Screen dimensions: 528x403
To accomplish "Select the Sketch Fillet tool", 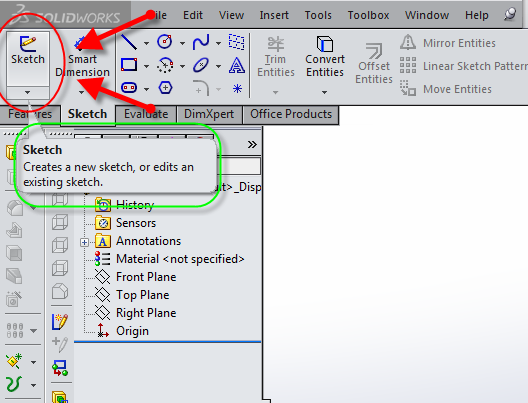I will coord(201,88).
